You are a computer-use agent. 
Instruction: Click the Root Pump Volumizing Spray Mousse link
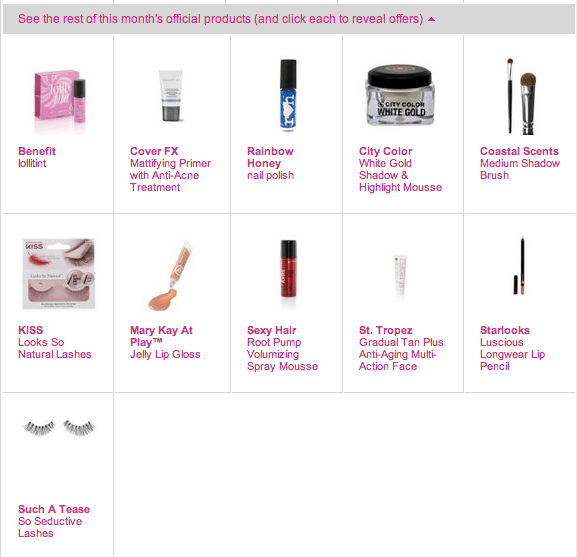point(282,354)
